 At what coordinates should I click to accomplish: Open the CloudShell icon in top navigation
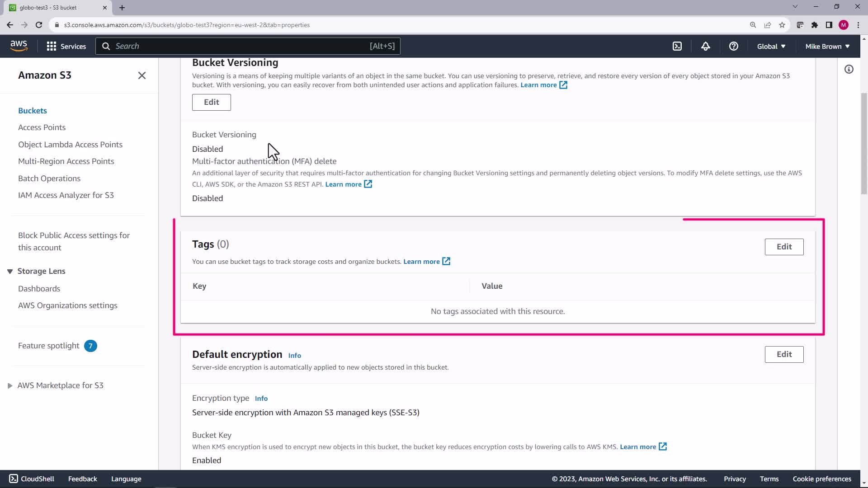point(677,46)
